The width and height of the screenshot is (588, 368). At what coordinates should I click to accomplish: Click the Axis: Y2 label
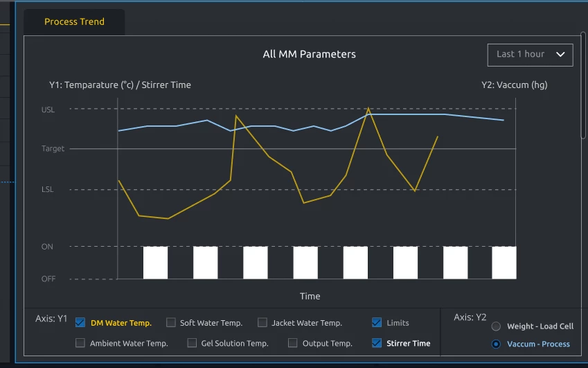[470, 317]
